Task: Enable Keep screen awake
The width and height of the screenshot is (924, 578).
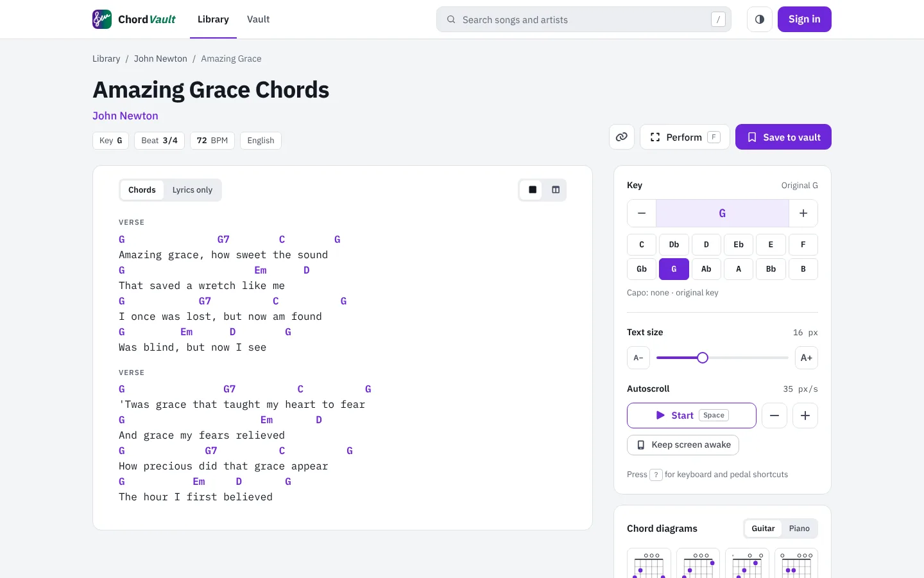Action: tap(683, 445)
